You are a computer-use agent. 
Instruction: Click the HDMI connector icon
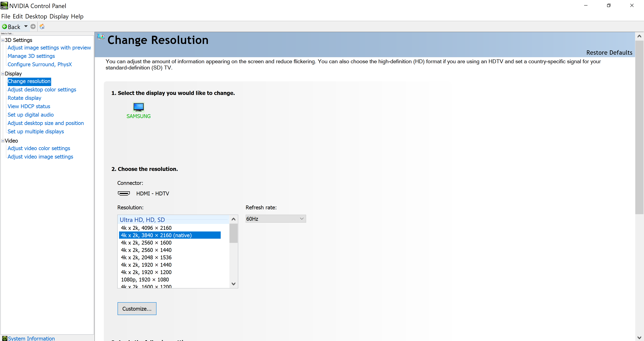coord(124,193)
